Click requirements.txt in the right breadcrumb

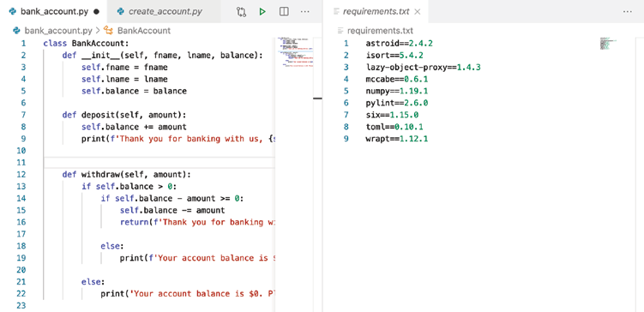(381, 30)
